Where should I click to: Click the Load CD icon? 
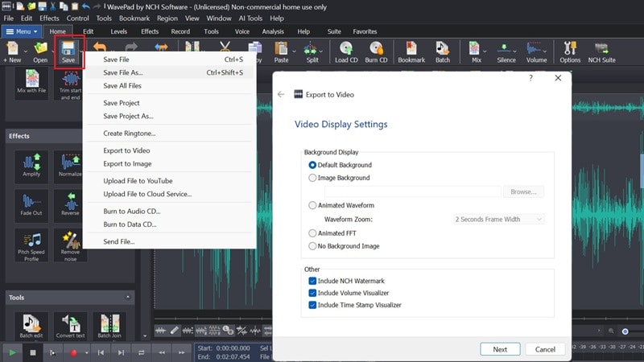[x=346, y=52]
